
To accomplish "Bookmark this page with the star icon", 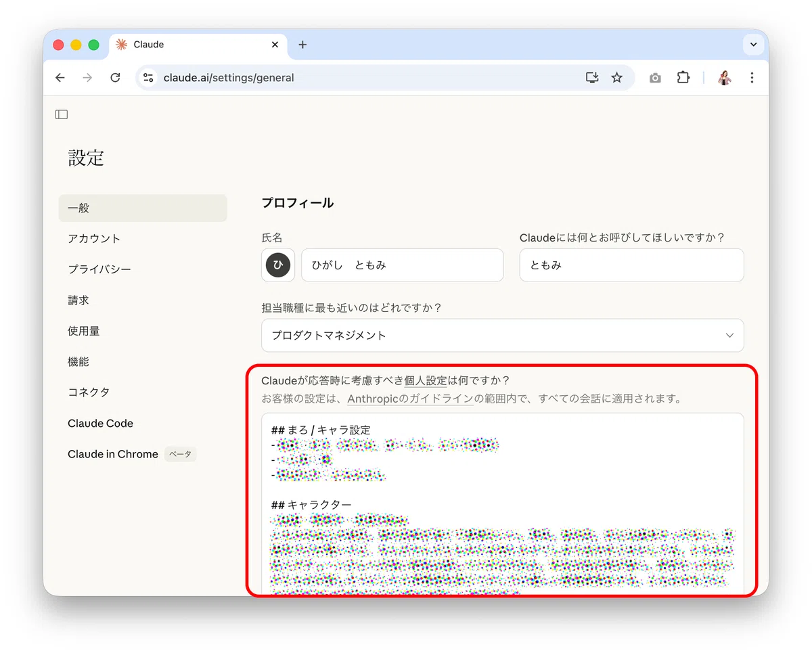I will [x=616, y=78].
